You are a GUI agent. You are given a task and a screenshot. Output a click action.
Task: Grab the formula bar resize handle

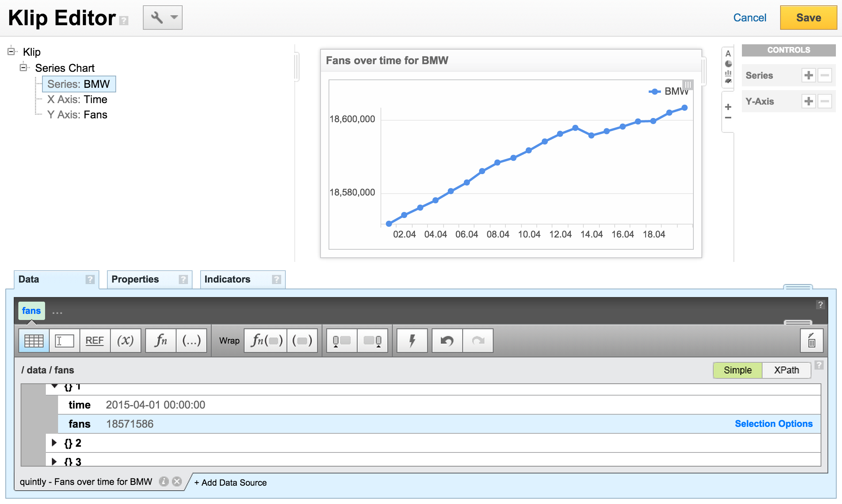coord(798,323)
